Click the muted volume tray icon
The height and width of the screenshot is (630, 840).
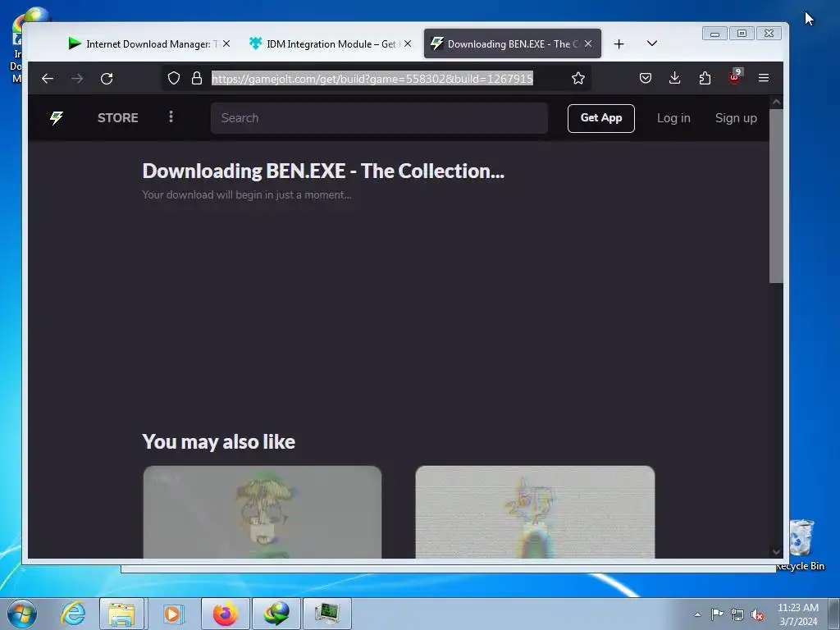point(757,614)
